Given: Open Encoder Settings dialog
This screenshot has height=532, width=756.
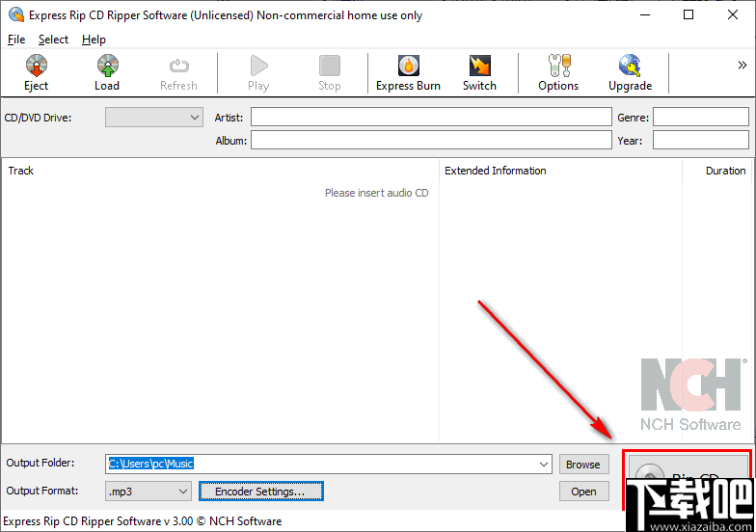Looking at the screenshot, I should coord(260,492).
